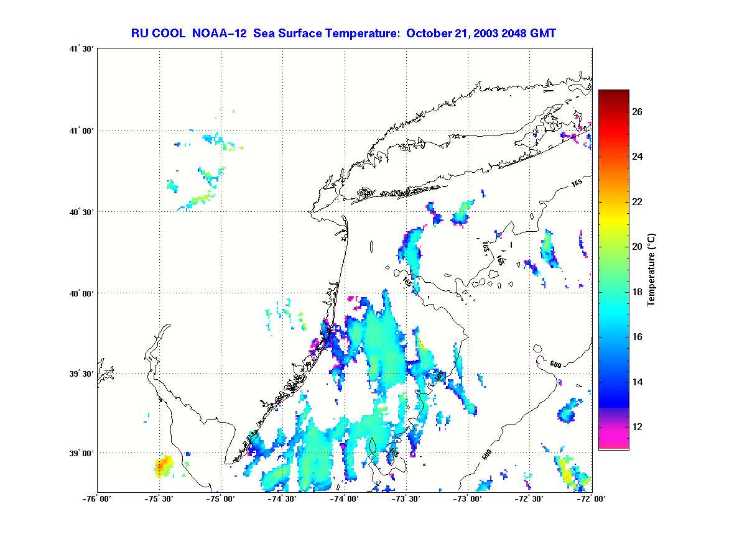Click the 40°30' latitude label
747x560 pixels.
point(83,212)
